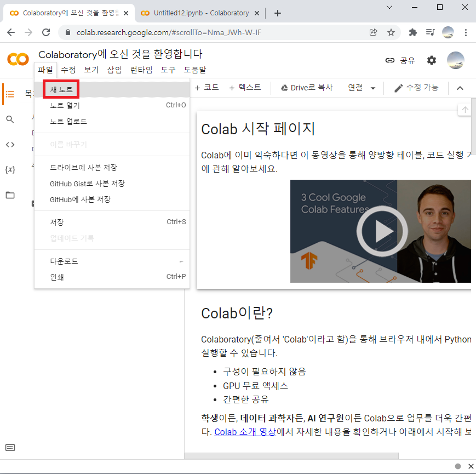
Task: Open Chrome three-dot menu
Action: 466,32
